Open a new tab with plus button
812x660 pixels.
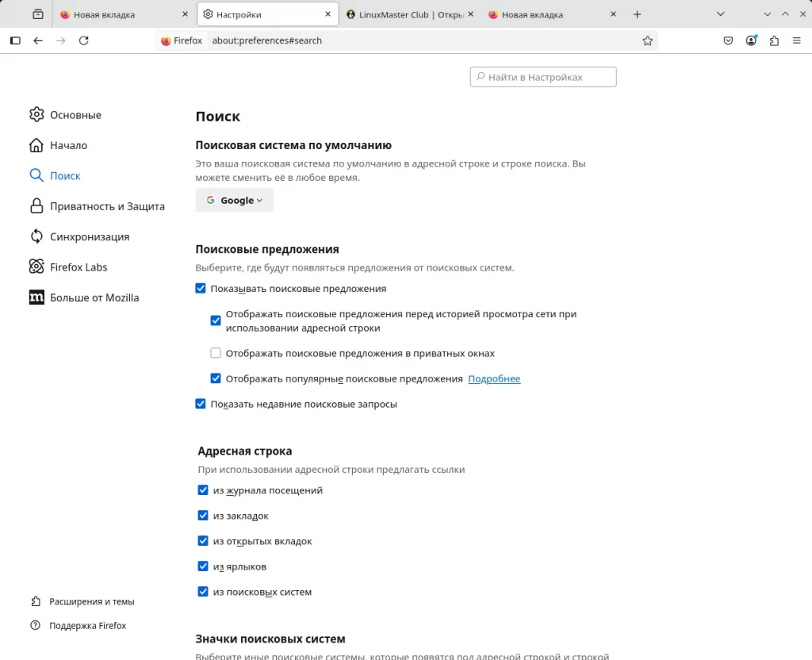coord(637,14)
